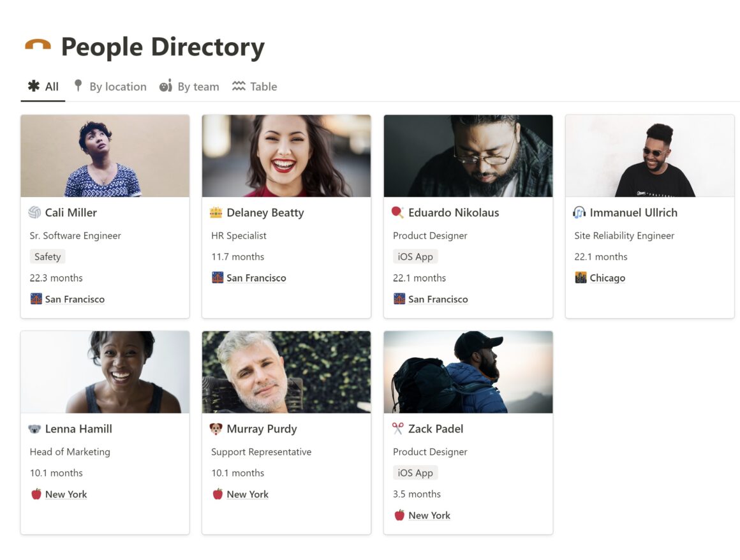Screen dimensions: 740x560
Task: Click the Head of Marketing title text
Action: (x=70, y=452)
